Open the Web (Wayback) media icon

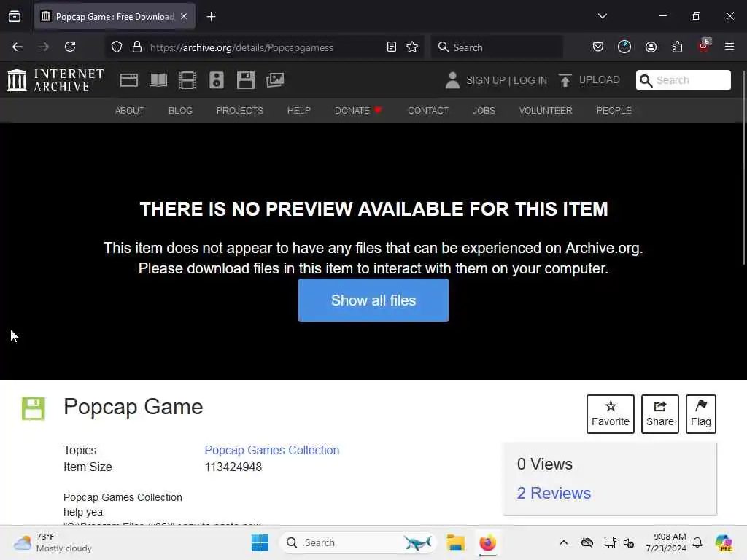tap(128, 80)
